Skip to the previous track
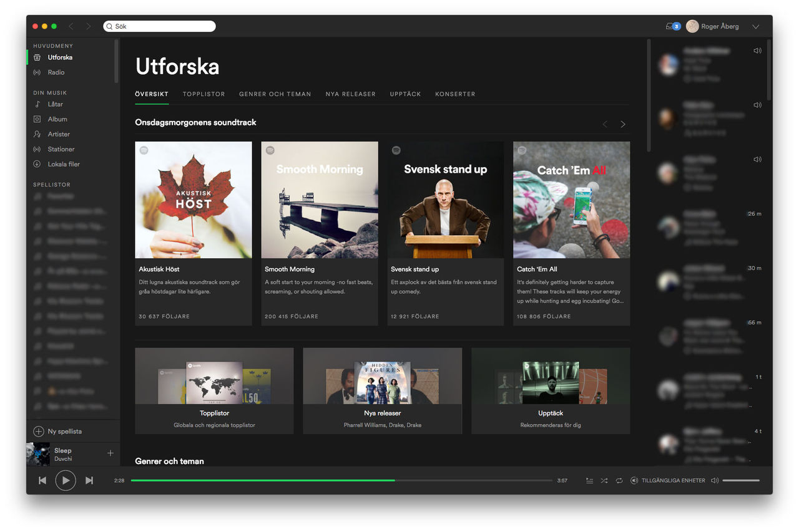Screen dimensions: 799x532 click(42, 480)
